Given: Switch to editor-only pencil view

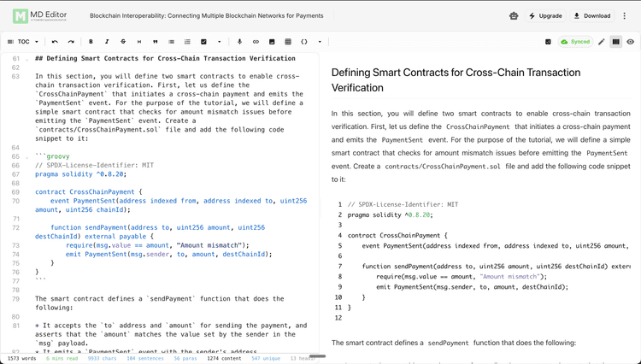Looking at the screenshot, I should click(x=601, y=41).
